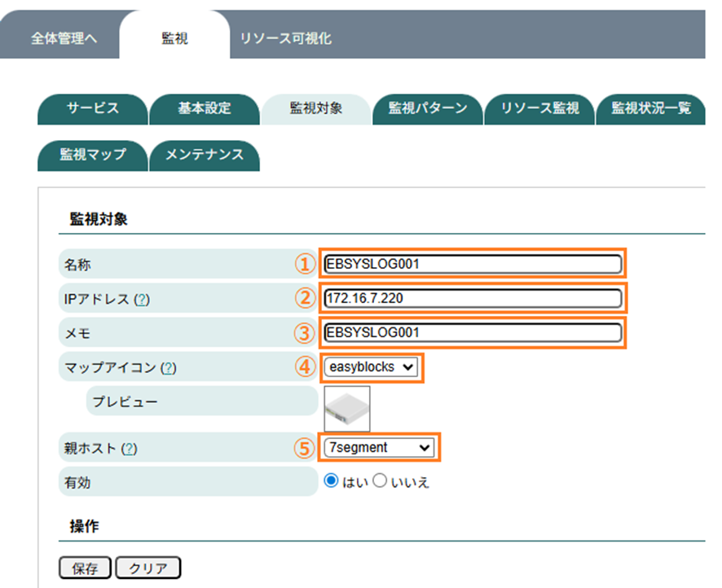Click the easyblocks device preview icon
The width and height of the screenshot is (722, 588).
[346, 409]
